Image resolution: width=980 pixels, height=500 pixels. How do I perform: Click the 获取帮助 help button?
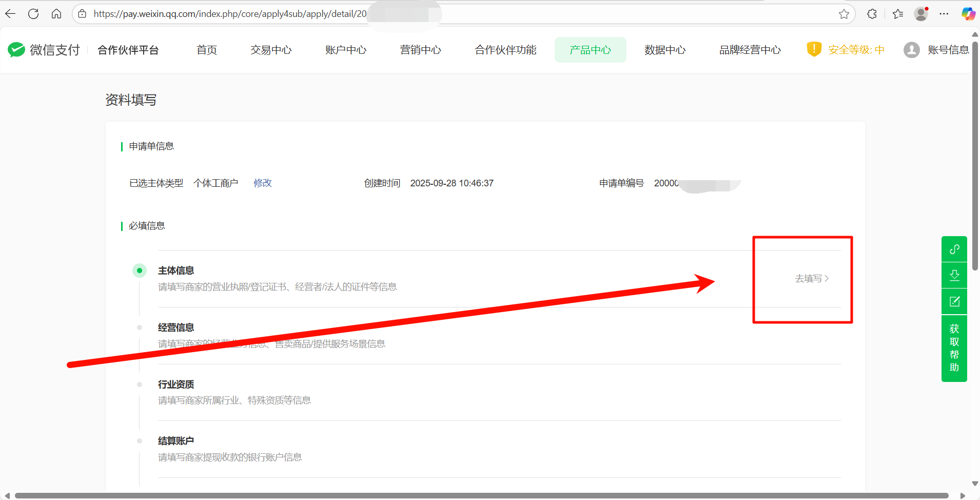[954, 348]
